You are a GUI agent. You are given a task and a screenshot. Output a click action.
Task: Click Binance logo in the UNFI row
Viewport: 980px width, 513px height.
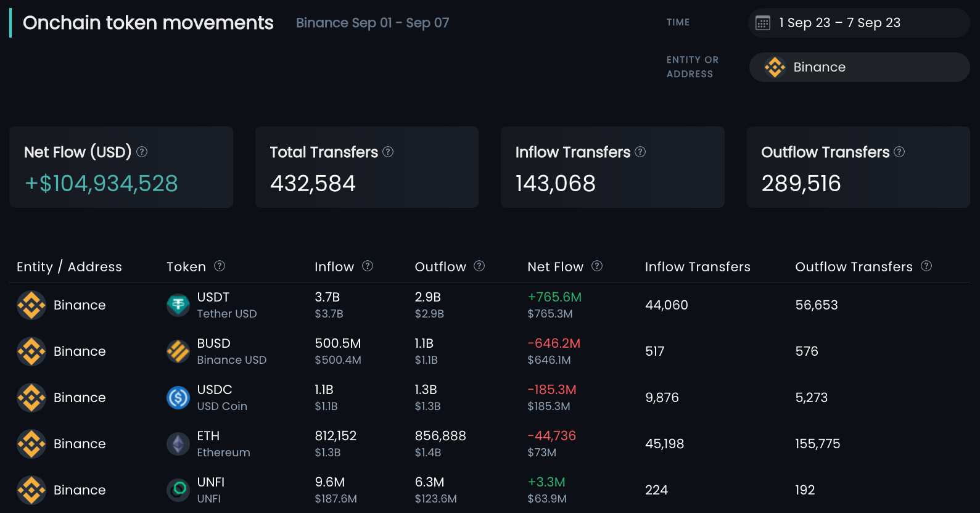click(31, 490)
